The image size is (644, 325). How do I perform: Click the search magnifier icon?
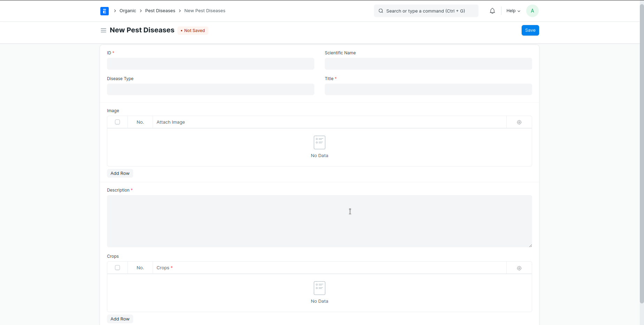(381, 11)
